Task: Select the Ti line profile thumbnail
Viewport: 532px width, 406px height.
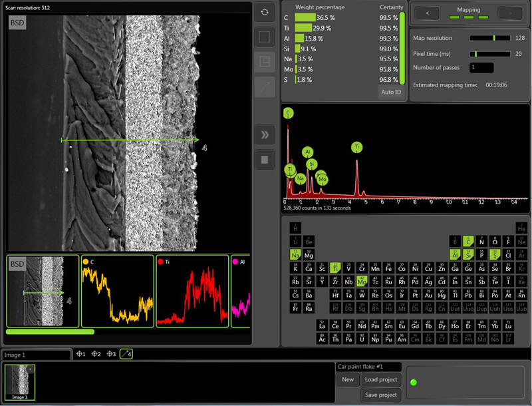Action: click(x=191, y=292)
